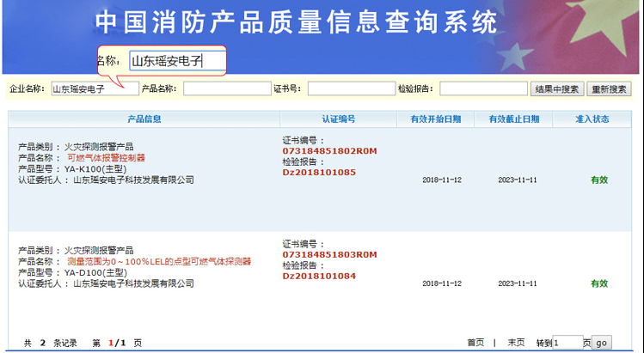
Task: Click the 有效截止日期 column header
Action: [x=514, y=119]
